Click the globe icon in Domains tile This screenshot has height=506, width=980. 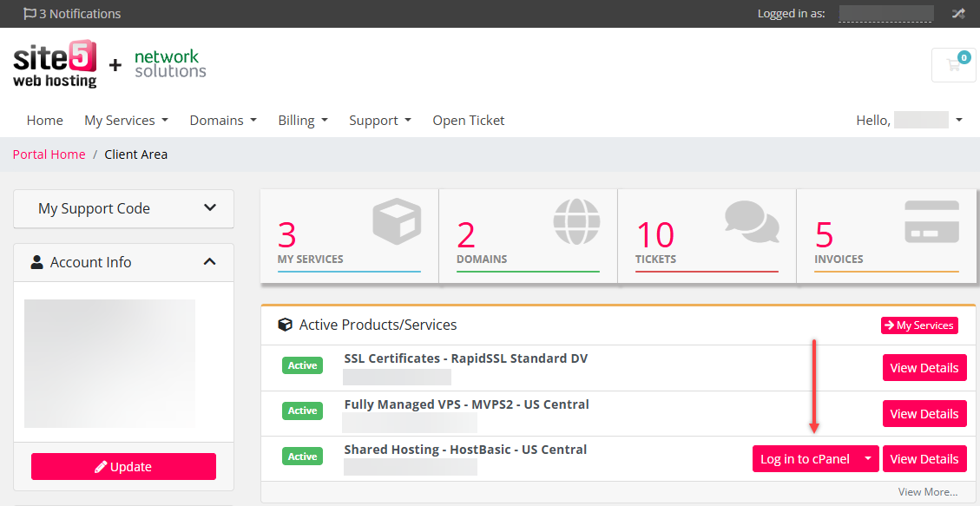coord(576,221)
